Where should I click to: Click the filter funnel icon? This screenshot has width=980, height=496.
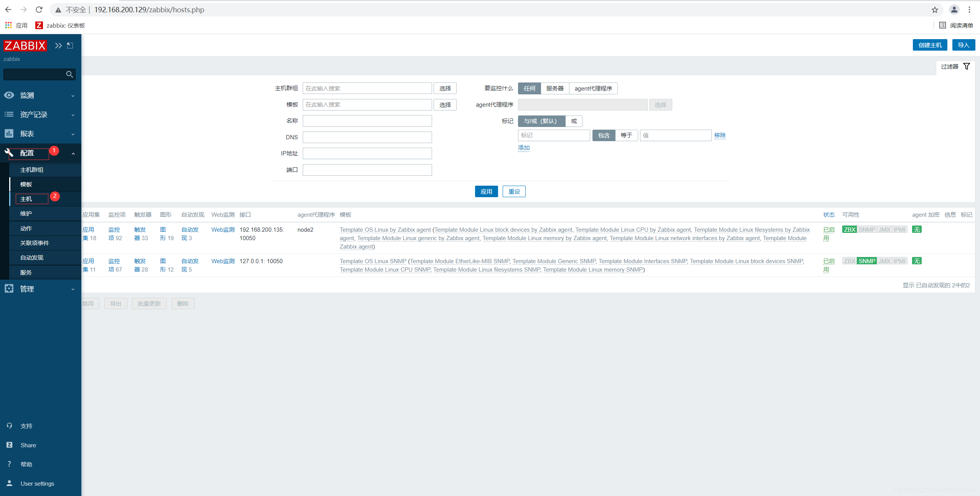[x=967, y=66]
